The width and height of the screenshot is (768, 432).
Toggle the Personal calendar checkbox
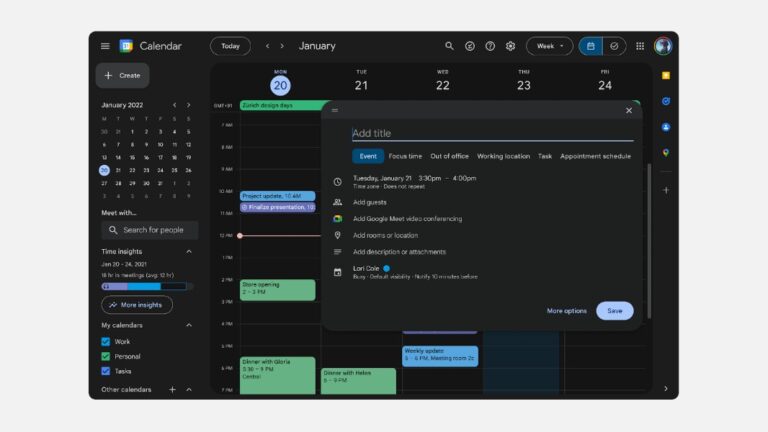point(106,356)
